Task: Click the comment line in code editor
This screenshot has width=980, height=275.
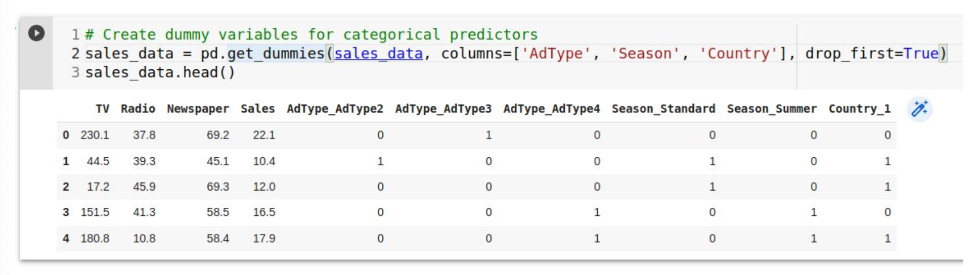Action: (x=311, y=34)
